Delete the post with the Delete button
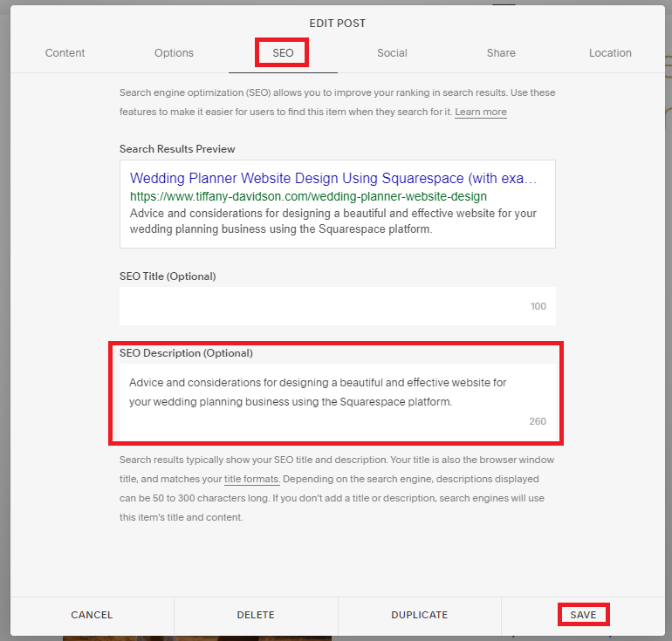 point(256,615)
